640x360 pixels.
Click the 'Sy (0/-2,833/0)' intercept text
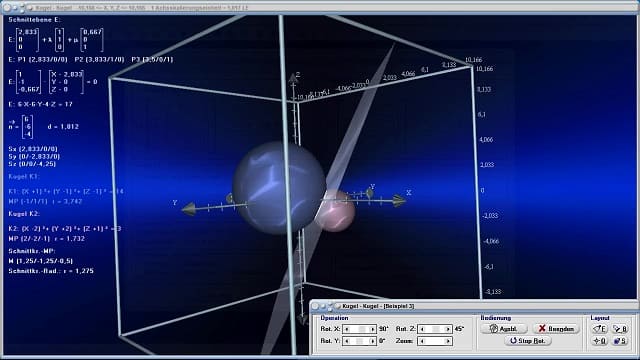pyautogui.click(x=34, y=156)
